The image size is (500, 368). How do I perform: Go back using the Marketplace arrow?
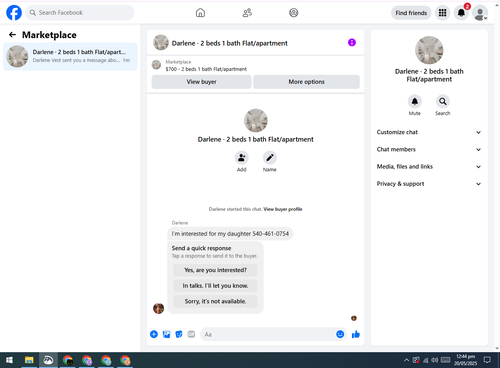[12, 35]
